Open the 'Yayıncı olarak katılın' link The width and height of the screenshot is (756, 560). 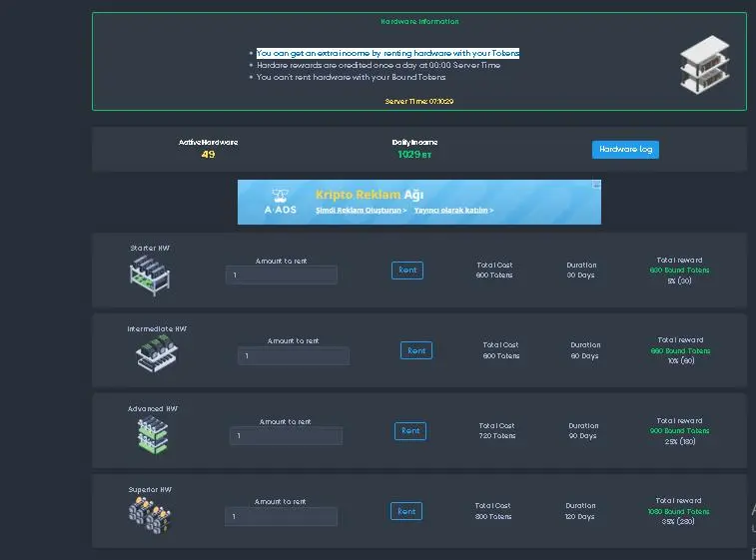(x=453, y=210)
